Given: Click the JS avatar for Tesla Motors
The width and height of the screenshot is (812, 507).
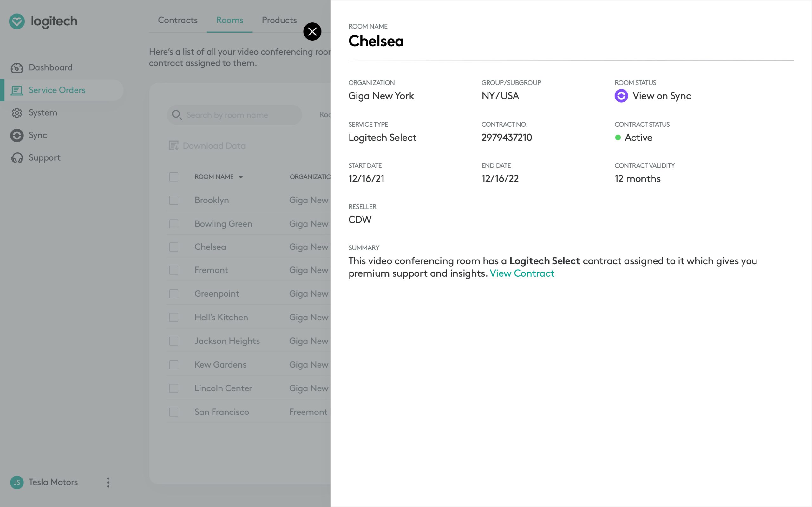Looking at the screenshot, I should (17, 483).
